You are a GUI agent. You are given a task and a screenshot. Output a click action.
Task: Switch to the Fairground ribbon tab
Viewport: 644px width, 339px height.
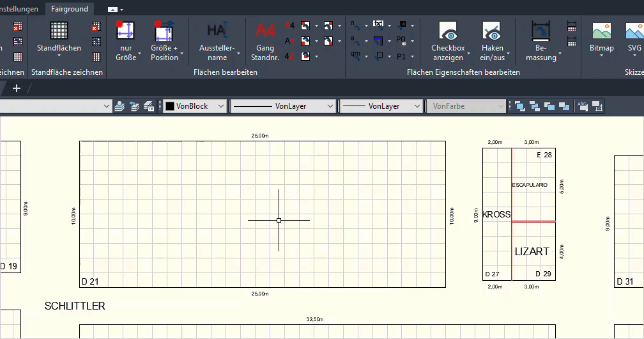pyautogui.click(x=70, y=9)
